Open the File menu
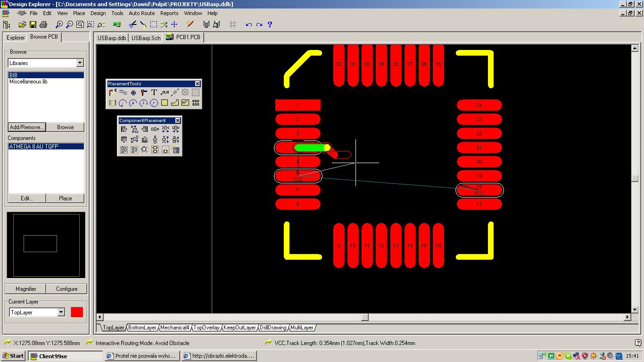The width and height of the screenshot is (644, 362). (x=33, y=13)
